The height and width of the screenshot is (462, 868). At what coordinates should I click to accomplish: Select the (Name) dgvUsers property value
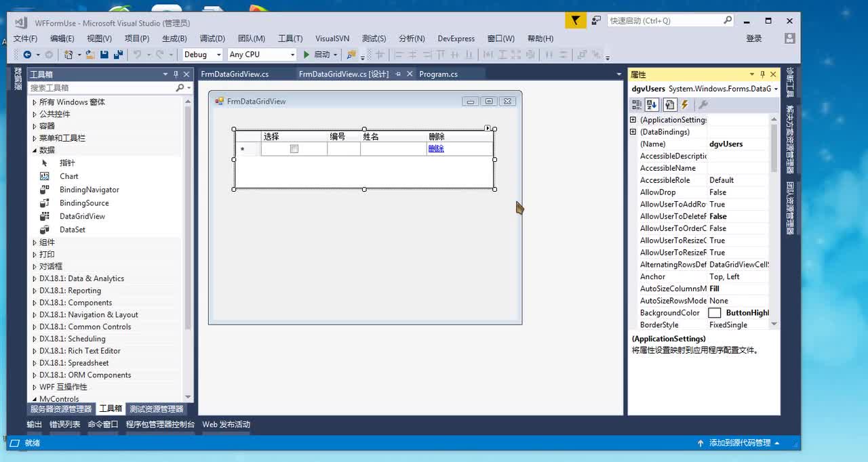point(738,144)
